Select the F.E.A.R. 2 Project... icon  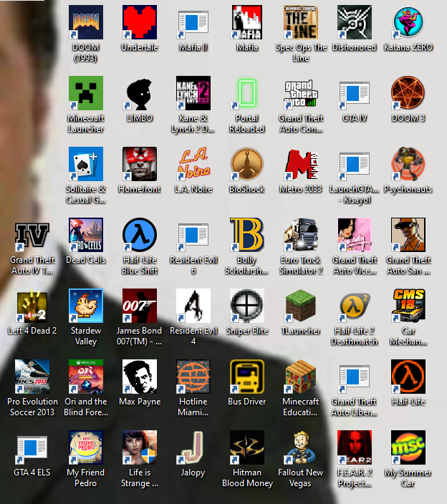click(355, 447)
